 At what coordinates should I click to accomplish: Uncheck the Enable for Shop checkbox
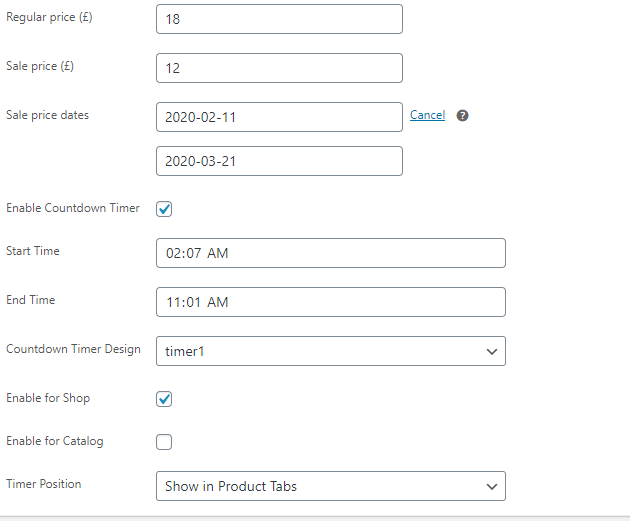[165, 399]
